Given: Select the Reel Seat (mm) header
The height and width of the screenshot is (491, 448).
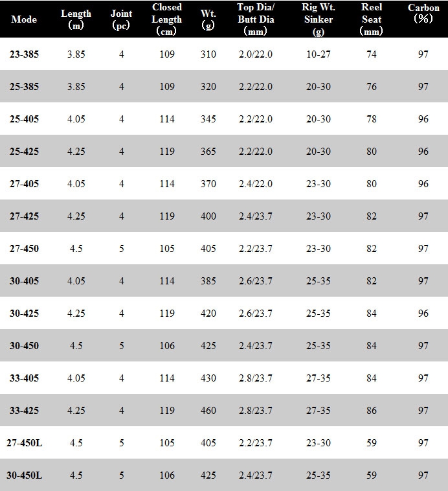Looking at the screenshot, I should point(372,19).
